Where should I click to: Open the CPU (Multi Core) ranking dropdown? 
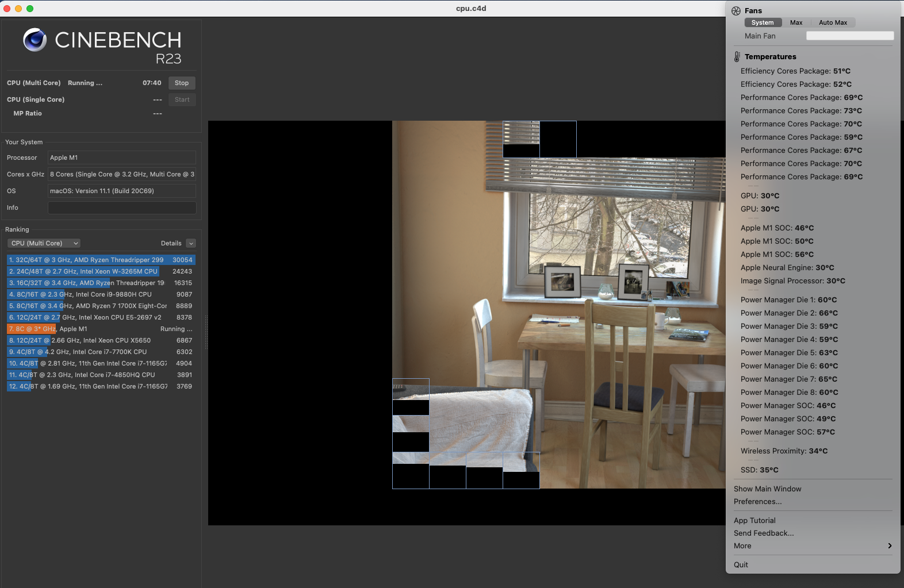tap(44, 243)
